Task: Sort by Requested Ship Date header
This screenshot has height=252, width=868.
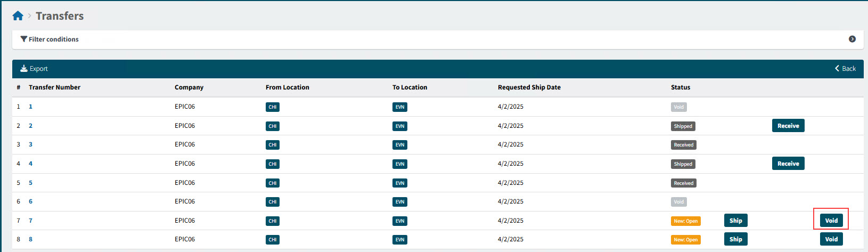Action: coord(529,87)
